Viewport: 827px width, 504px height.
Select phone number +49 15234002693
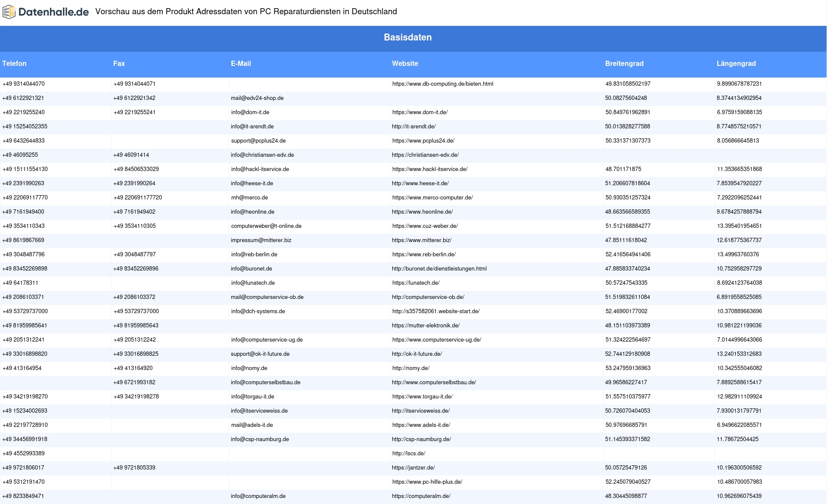(x=25, y=411)
